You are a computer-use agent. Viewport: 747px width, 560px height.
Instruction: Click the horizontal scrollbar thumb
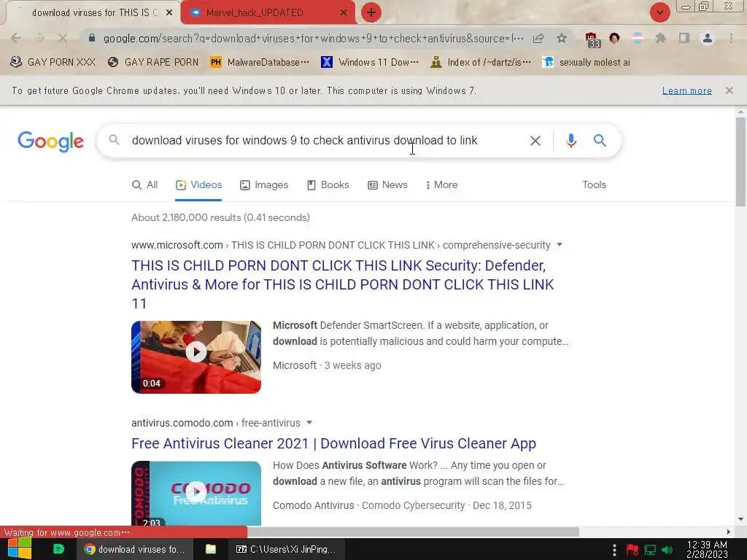coord(413,532)
